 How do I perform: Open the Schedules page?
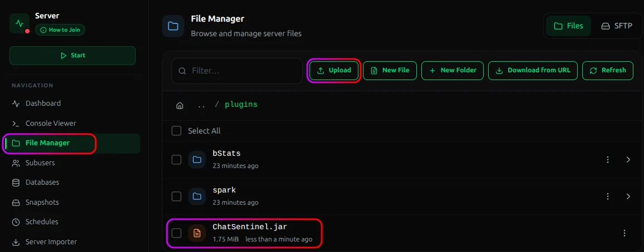coord(42,222)
